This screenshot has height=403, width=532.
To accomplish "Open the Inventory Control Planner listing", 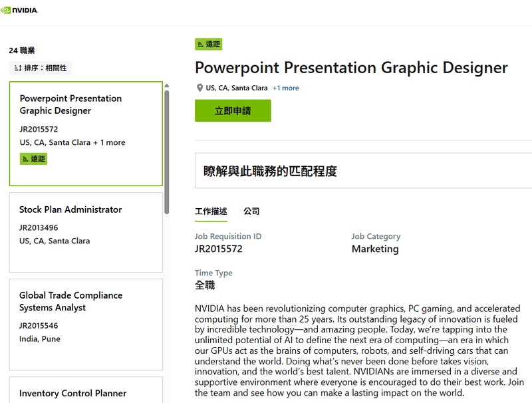I will click(86, 390).
